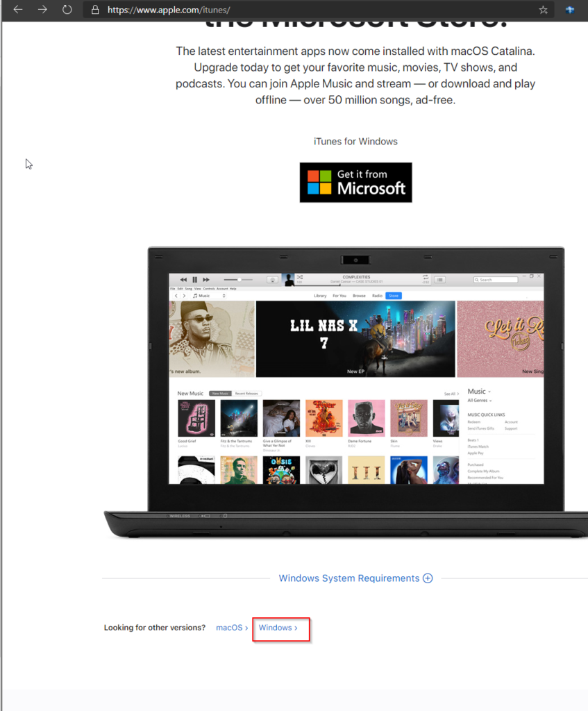Viewport: 588px width, 711px height.
Task: Click the browser Back arrow
Action: (x=18, y=10)
